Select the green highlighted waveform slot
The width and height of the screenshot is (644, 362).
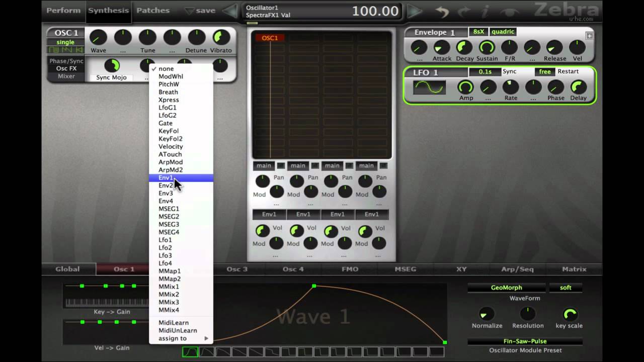pyautogui.click(x=190, y=352)
